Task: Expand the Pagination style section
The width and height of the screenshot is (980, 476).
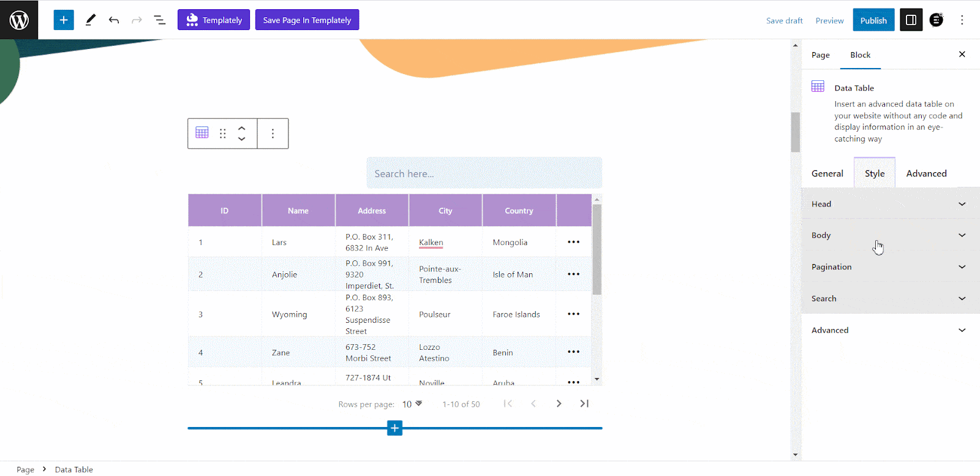Action: [888, 267]
